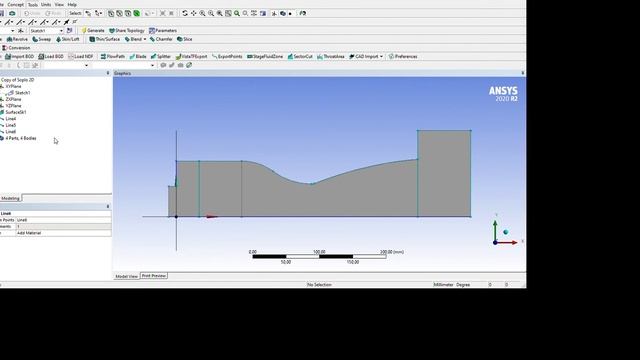Open the Help menu
Image resolution: width=640 pixels, height=360 pixels.
pos(72,4)
